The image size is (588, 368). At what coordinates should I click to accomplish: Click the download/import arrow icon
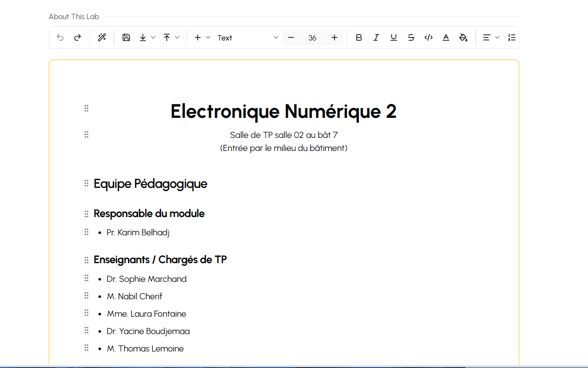pyautogui.click(x=143, y=38)
